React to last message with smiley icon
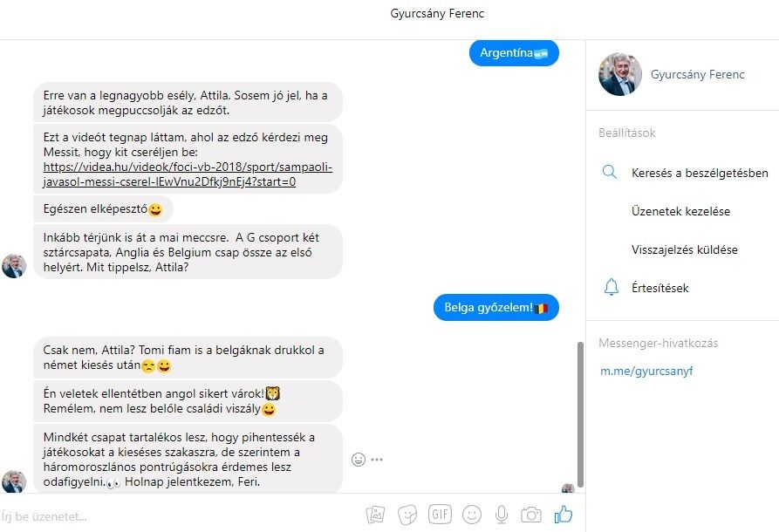 [x=359, y=460]
